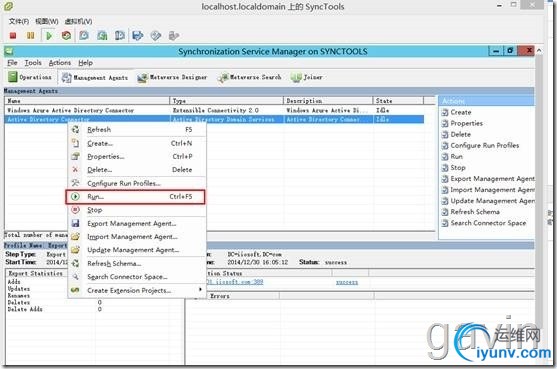Click the red stop VM toolbar icon

click(13, 36)
